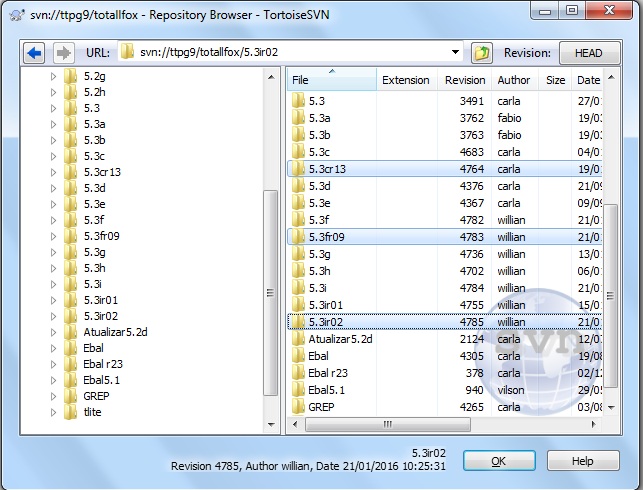Click folder icon of 5.3 in file list
This screenshot has height=490, width=643.
299,101
